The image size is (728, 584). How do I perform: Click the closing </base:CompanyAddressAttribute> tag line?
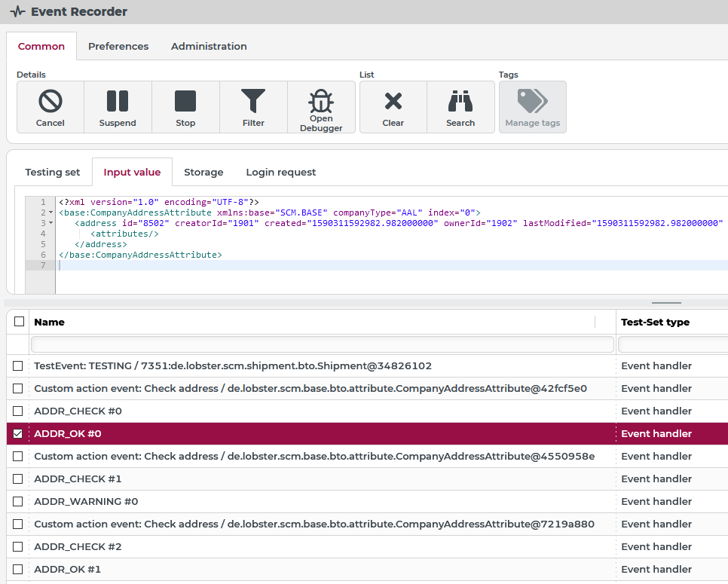140,255
